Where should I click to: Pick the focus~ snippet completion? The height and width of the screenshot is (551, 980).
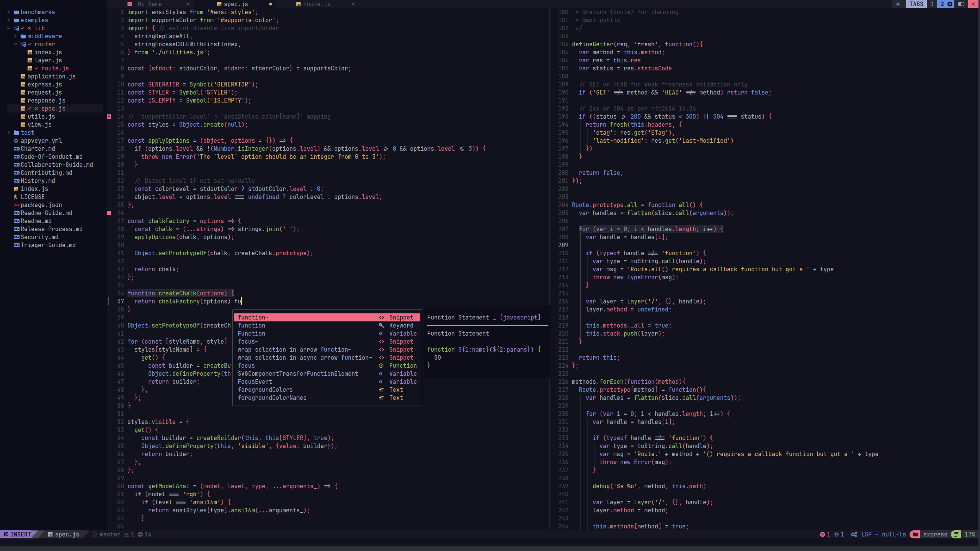tap(327, 342)
